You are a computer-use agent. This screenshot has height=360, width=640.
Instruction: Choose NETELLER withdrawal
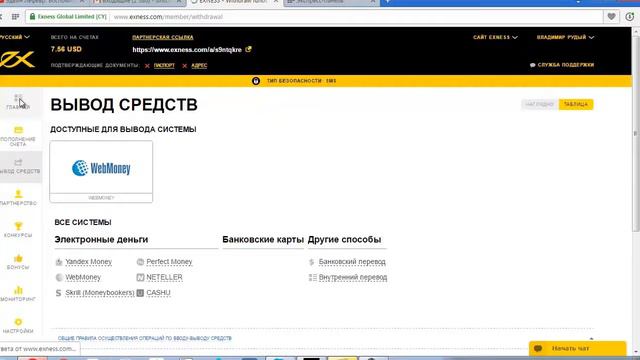[x=164, y=277]
